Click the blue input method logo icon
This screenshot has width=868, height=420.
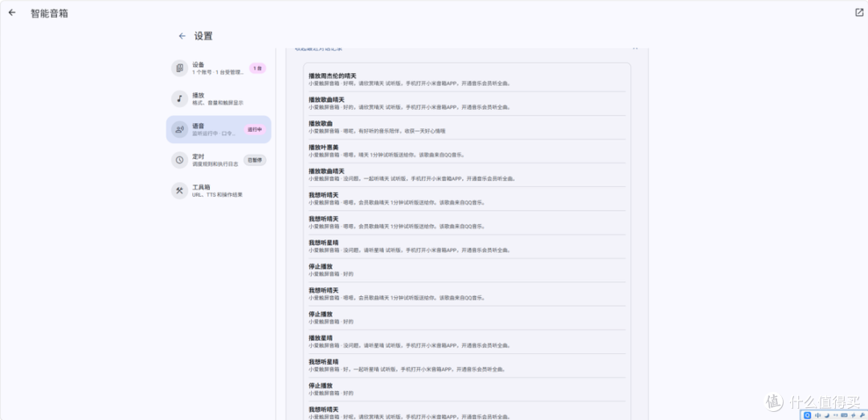click(808, 415)
